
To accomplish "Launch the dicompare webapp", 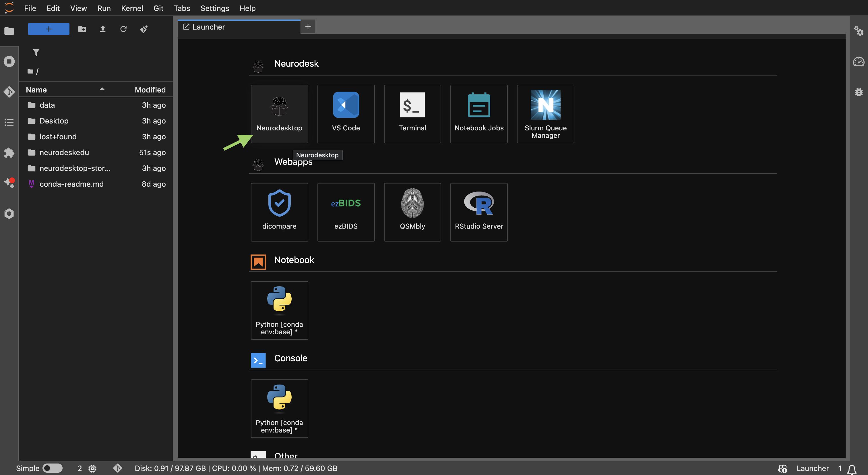I will 279,212.
